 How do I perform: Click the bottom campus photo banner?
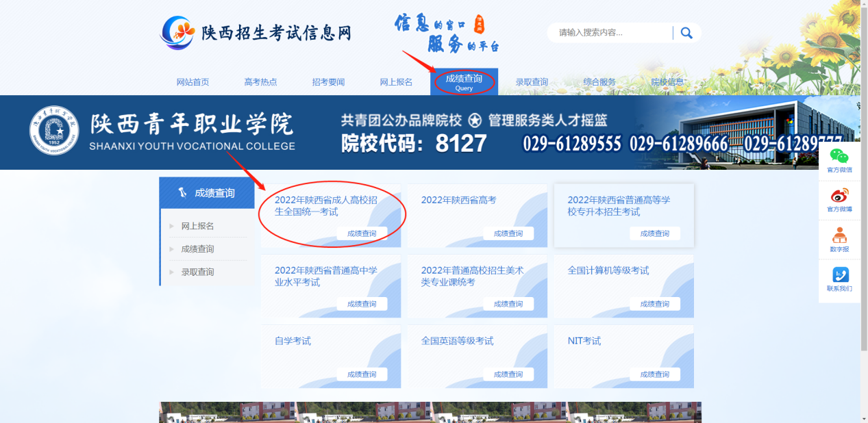click(430, 413)
